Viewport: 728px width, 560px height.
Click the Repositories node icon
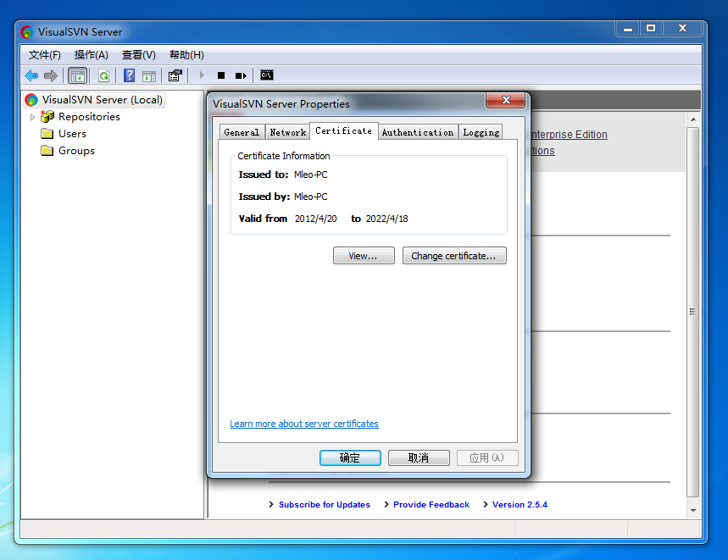47,116
